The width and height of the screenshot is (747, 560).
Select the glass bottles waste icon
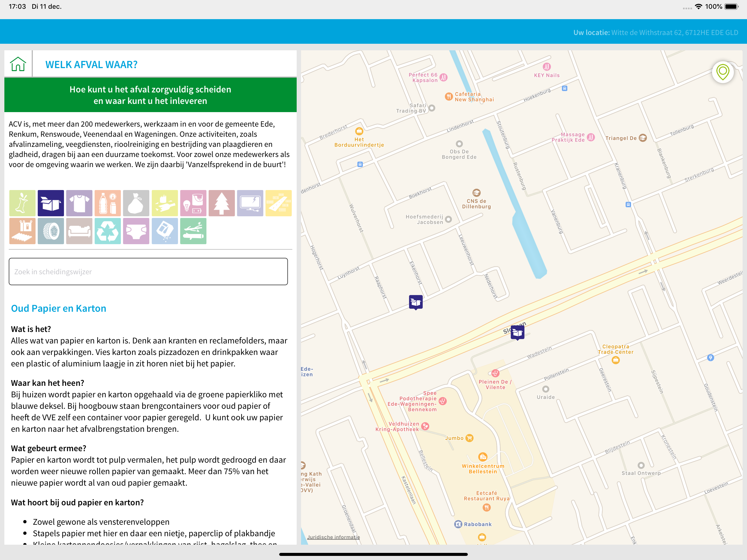pyautogui.click(x=164, y=203)
